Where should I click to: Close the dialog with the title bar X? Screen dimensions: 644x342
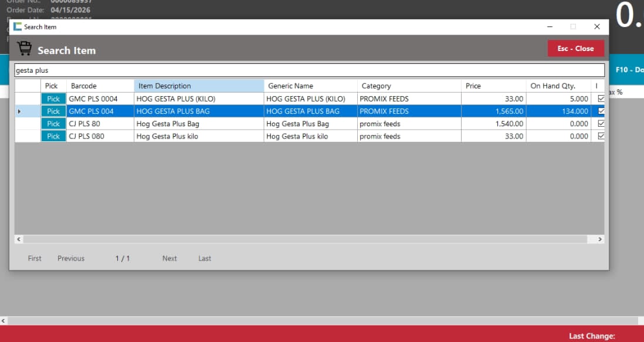click(596, 27)
